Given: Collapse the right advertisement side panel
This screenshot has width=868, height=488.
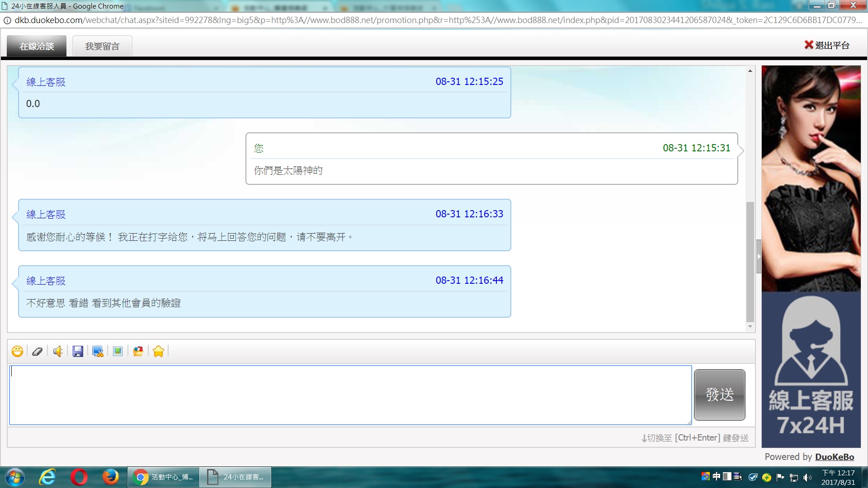Looking at the screenshot, I should tap(759, 256).
